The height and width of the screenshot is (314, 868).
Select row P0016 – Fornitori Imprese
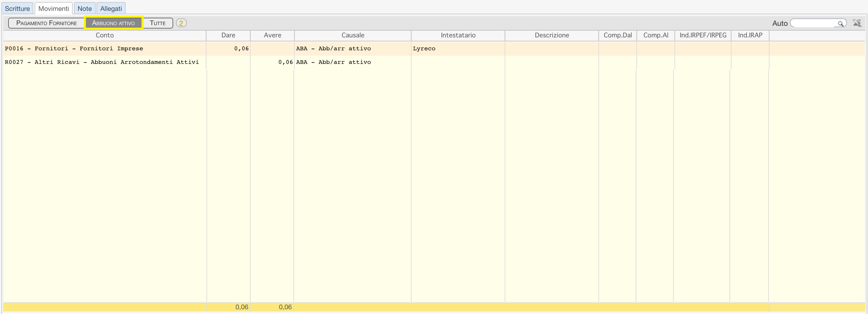coord(434,49)
